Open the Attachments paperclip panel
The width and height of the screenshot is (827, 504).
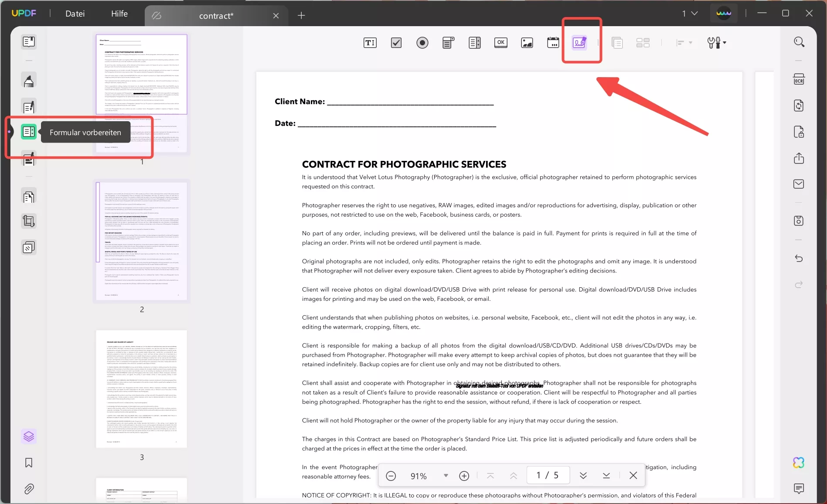point(29,489)
